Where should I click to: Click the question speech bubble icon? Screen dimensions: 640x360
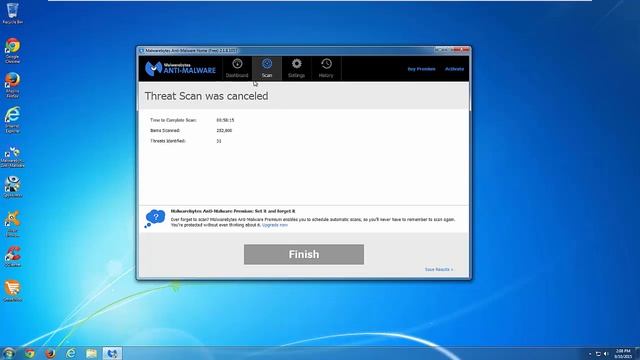coord(155,218)
